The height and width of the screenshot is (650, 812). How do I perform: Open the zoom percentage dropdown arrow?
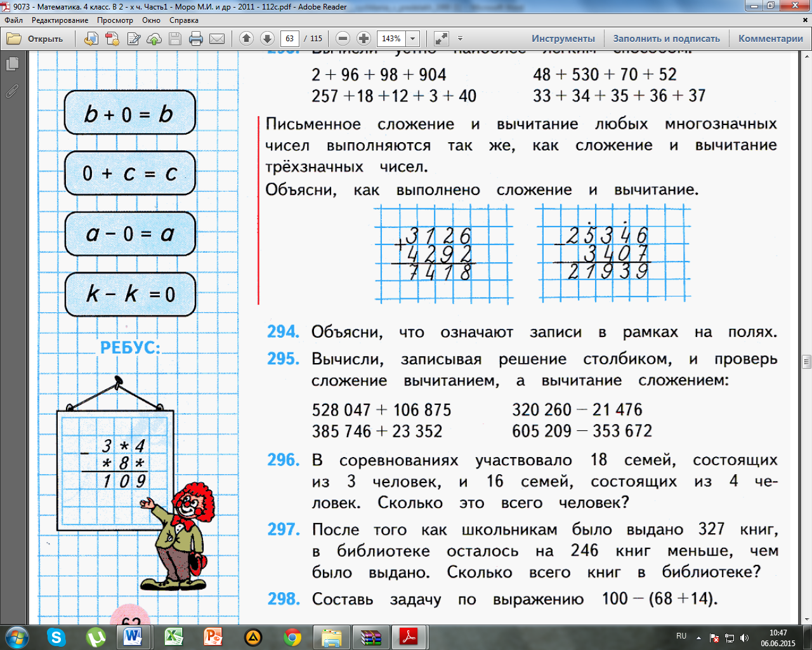point(413,39)
